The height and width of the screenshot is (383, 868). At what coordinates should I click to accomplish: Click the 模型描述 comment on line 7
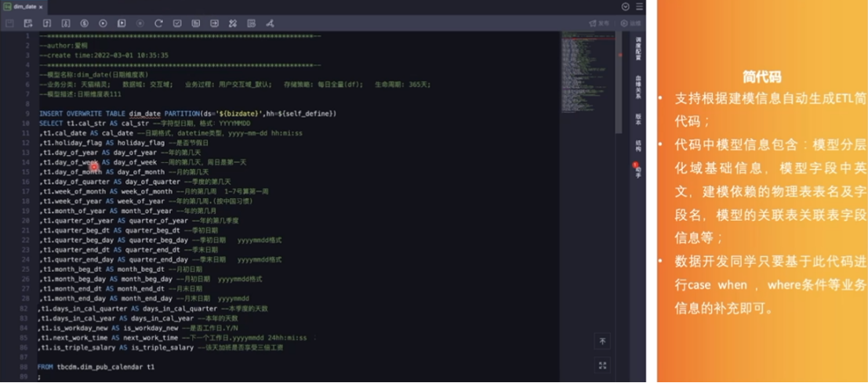pyautogui.click(x=80, y=94)
